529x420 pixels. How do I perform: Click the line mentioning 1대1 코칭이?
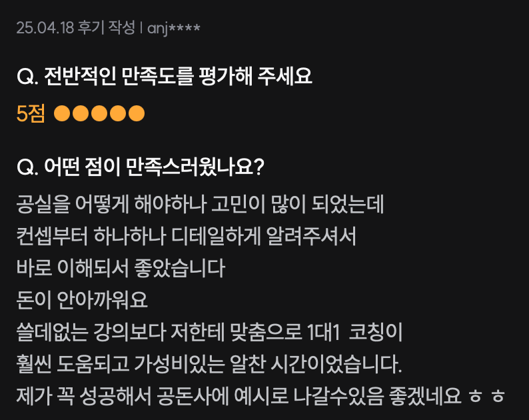(x=209, y=332)
